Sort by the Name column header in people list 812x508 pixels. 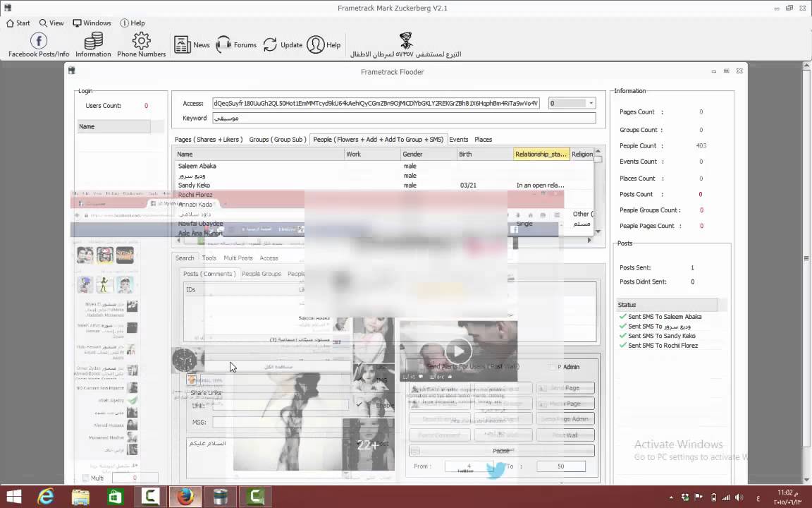(x=259, y=154)
